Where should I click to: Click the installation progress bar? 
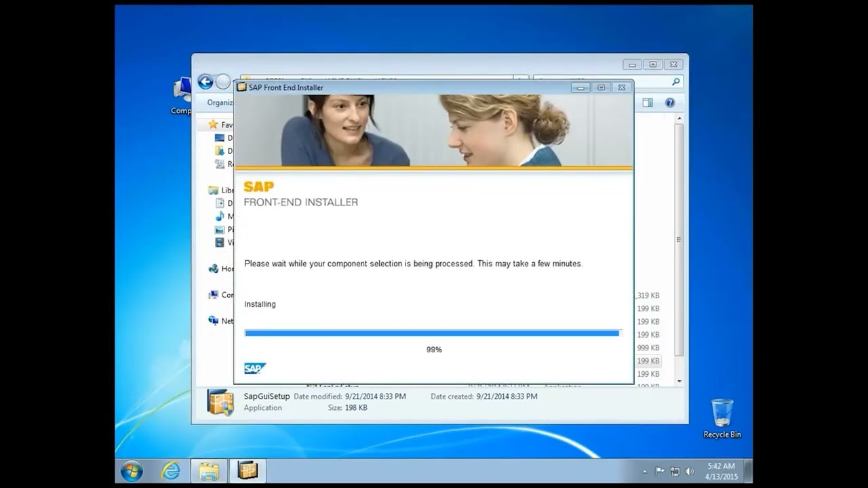pos(433,333)
